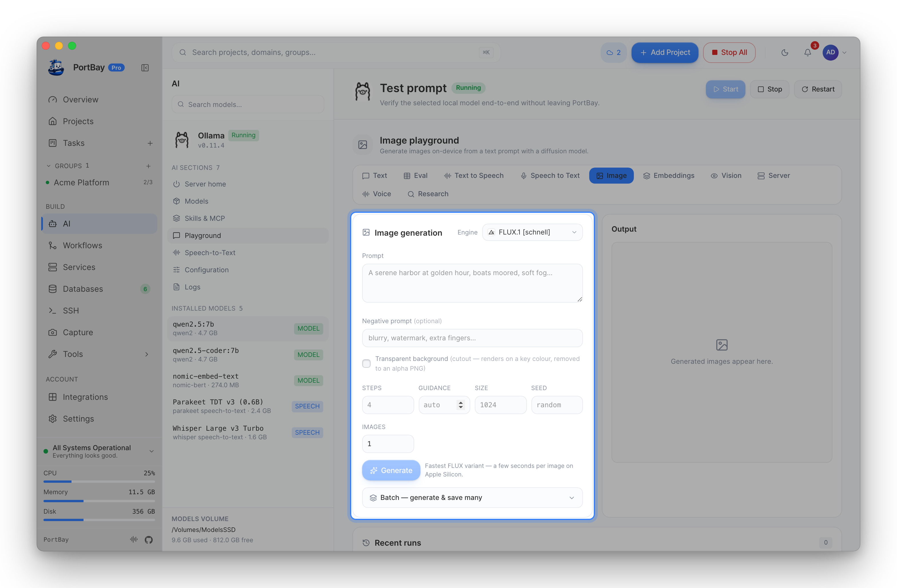Screen dimensions: 897x588
Task: Switch to the Eval tab
Action: click(415, 176)
